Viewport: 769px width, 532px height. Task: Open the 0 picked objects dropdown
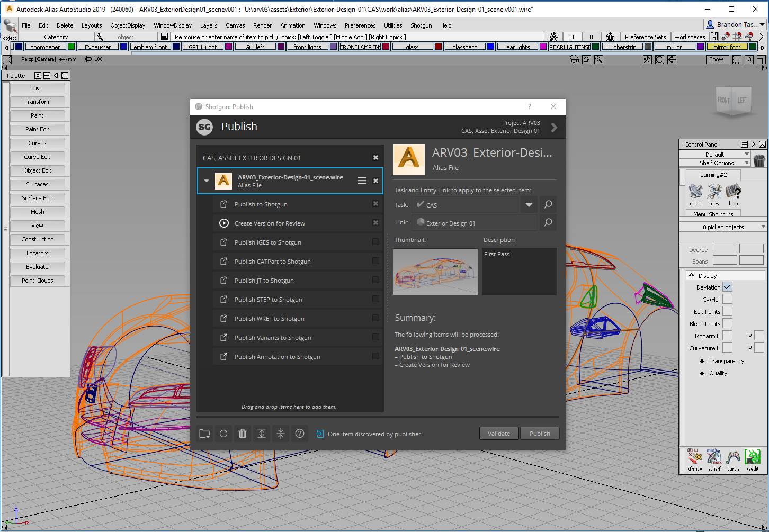pyautogui.click(x=723, y=227)
